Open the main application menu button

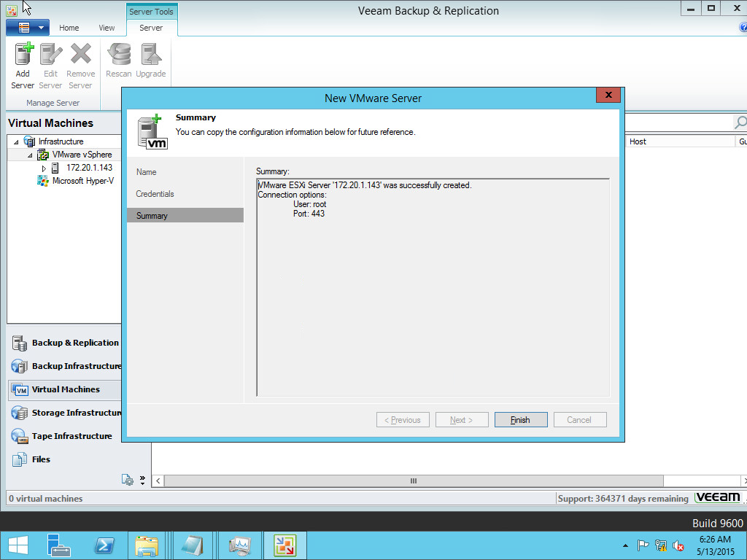28,28
